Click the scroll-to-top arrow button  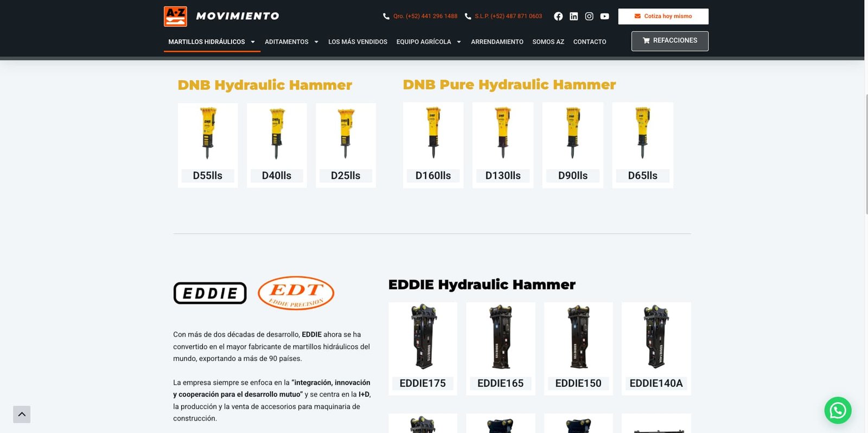click(22, 414)
